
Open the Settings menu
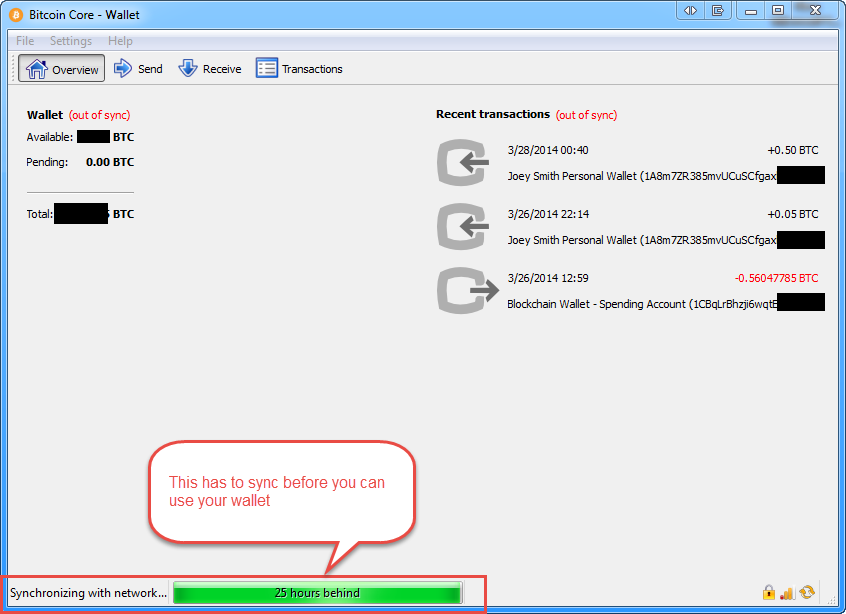tap(71, 41)
